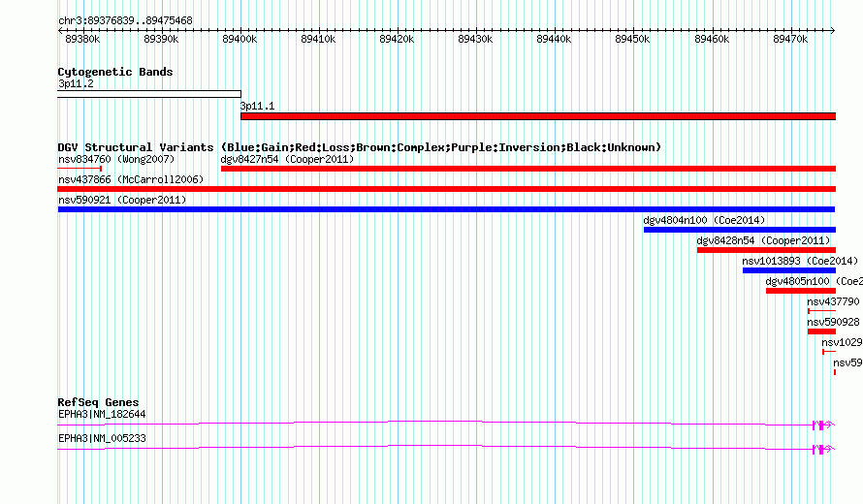This screenshot has height=504, width=863.
Task: Open variant label nsv590928
Action: point(833,322)
